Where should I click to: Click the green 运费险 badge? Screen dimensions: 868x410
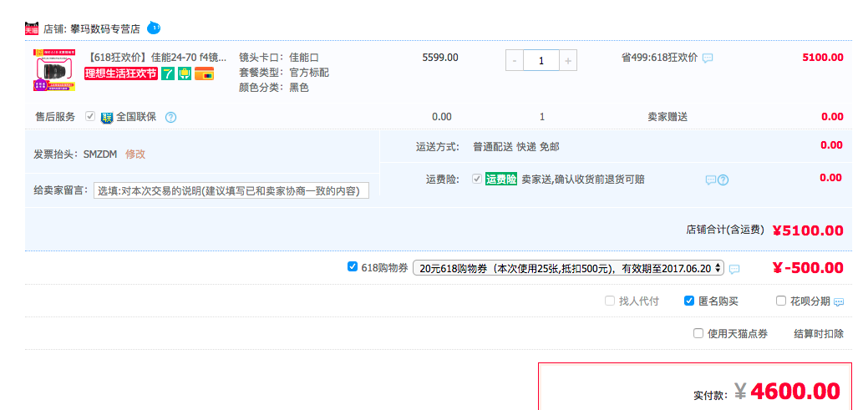501,180
